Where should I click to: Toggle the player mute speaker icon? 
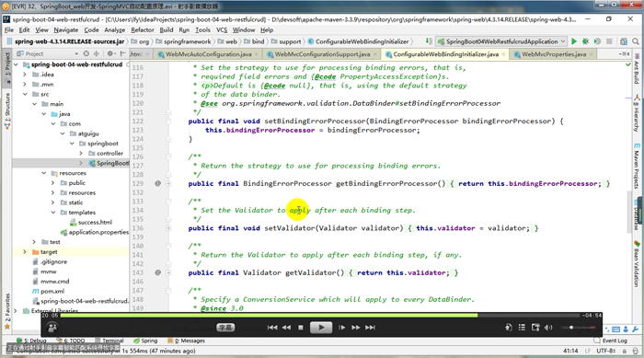click(x=548, y=328)
